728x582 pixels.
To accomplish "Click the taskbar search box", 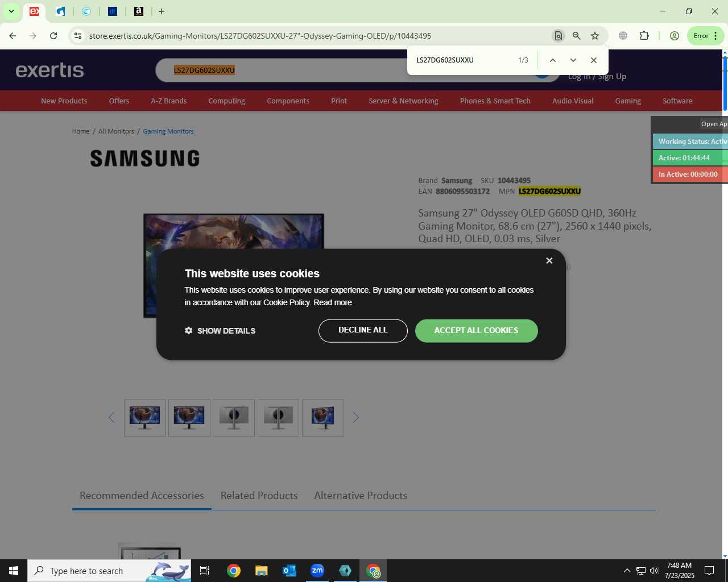I will (x=109, y=571).
